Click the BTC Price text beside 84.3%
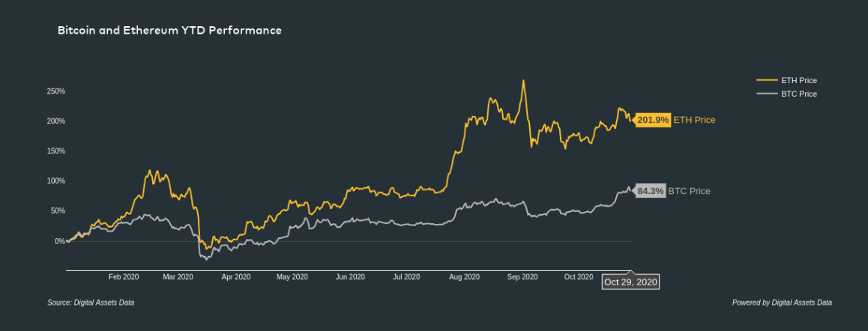Viewport: 868px width, 331px height. click(689, 191)
